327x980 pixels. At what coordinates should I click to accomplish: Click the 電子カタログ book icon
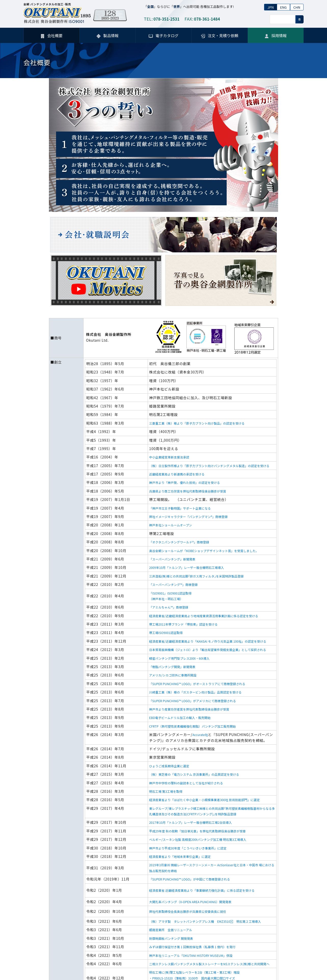click(x=151, y=36)
